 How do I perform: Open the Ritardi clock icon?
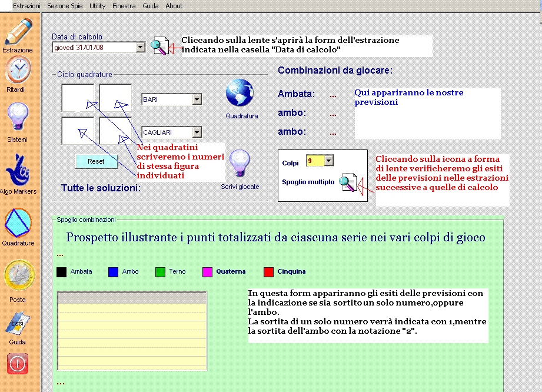tap(18, 70)
